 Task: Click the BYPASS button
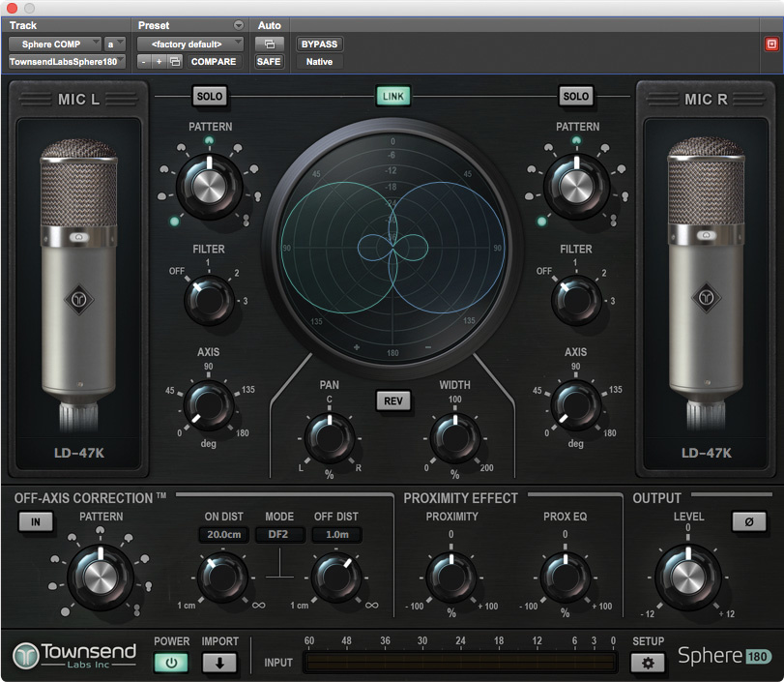319,44
